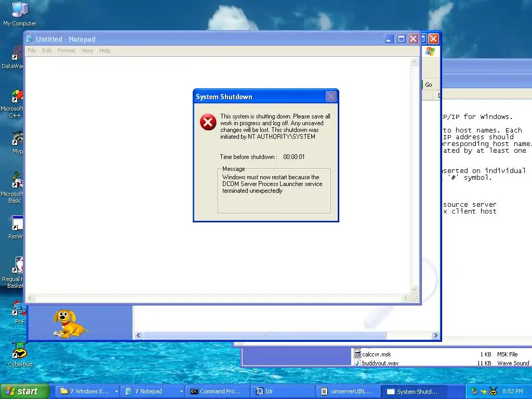The image size is (532, 399).
Task: Click the yellow tray icon beside the bee
Action: (484, 392)
